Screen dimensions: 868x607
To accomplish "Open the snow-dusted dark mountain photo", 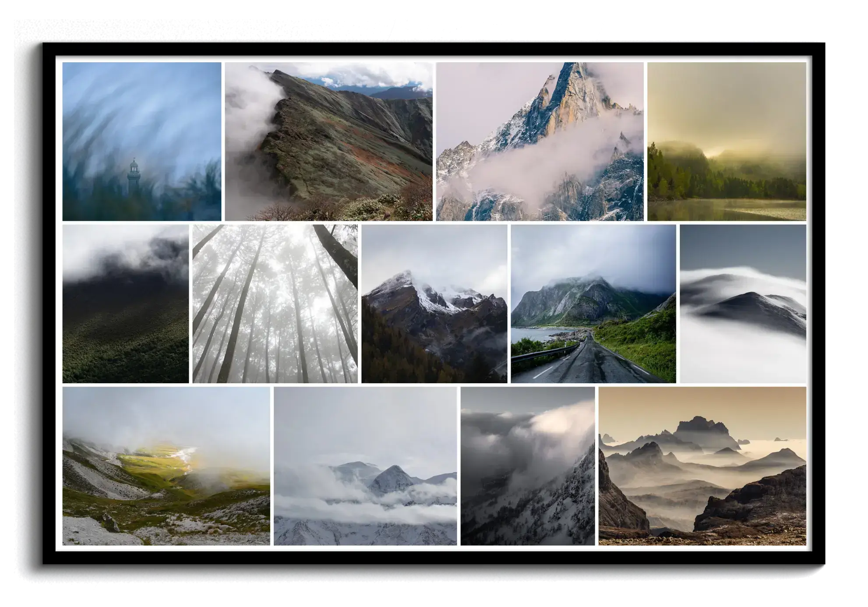I will (434, 303).
